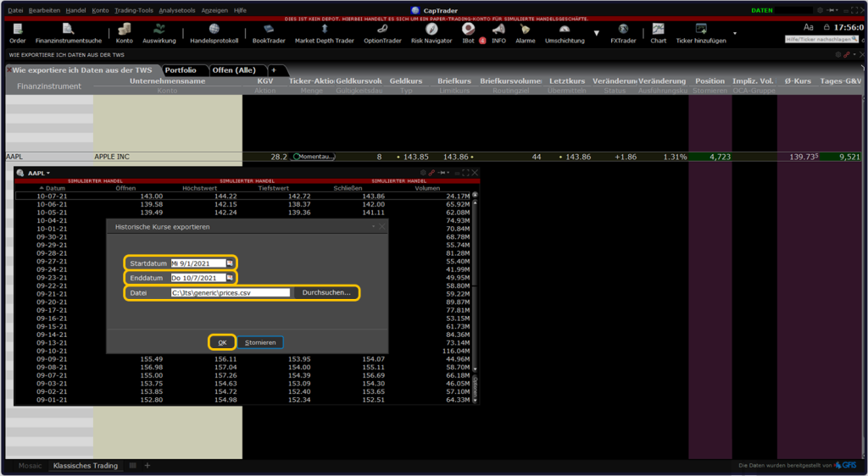Viewport: 868px width, 476px height.
Task: Open the Trading-Tools menu
Action: [134, 10]
